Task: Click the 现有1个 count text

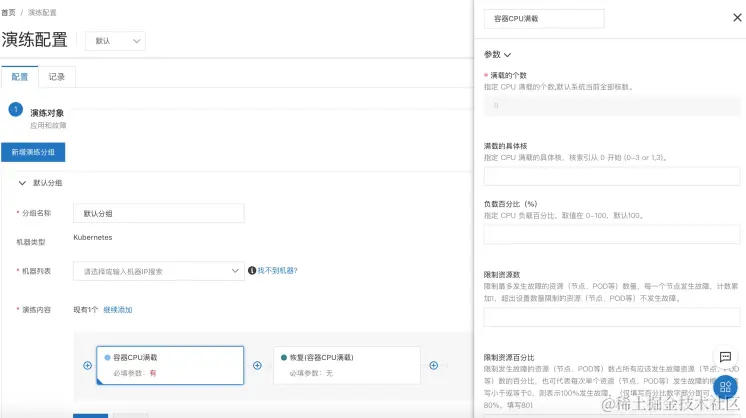Action: tap(86, 310)
